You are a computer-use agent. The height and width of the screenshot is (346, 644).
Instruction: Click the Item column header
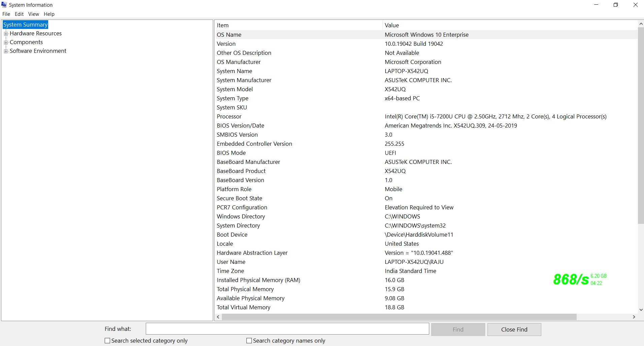coord(298,25)
